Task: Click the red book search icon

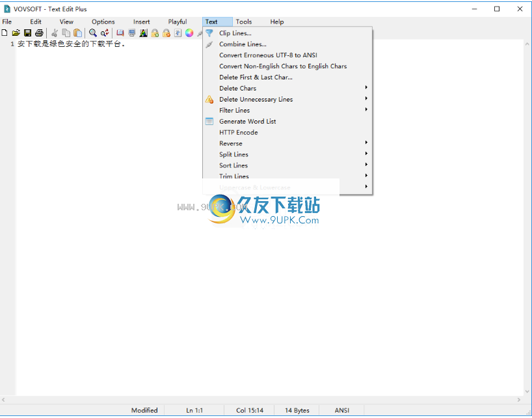Action: (x=120, y=33)
